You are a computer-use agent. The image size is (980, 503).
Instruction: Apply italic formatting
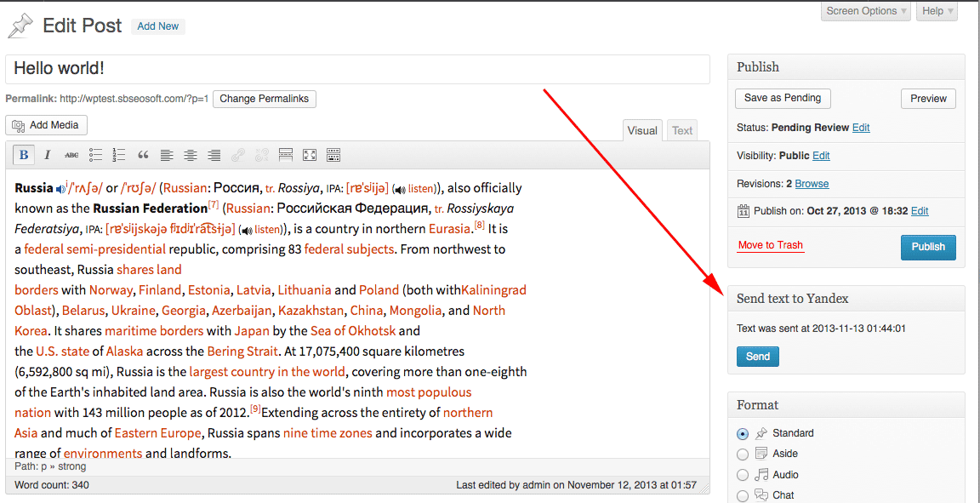48,155
